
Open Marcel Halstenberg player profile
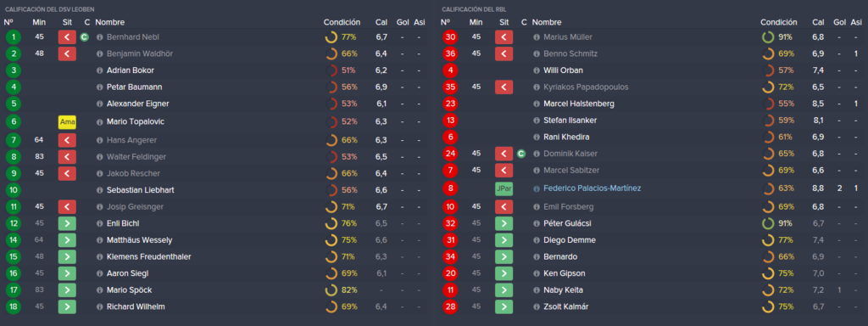tap(578, 104)
